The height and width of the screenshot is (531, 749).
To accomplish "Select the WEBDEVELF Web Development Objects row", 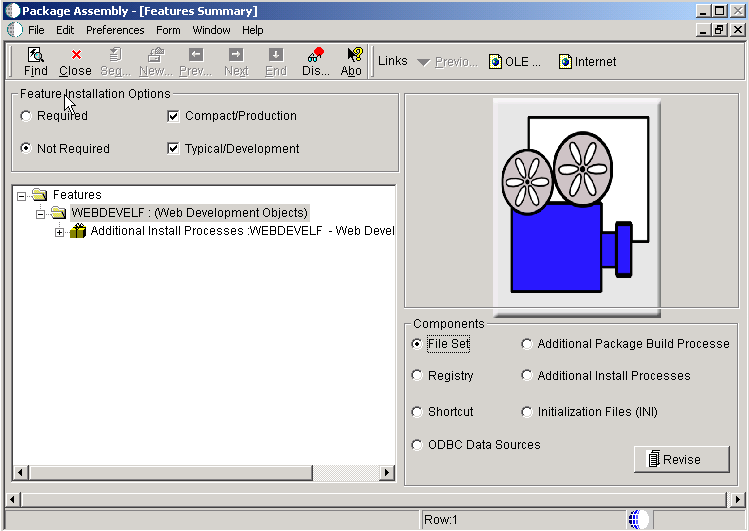I will click(x=190, y=212).
